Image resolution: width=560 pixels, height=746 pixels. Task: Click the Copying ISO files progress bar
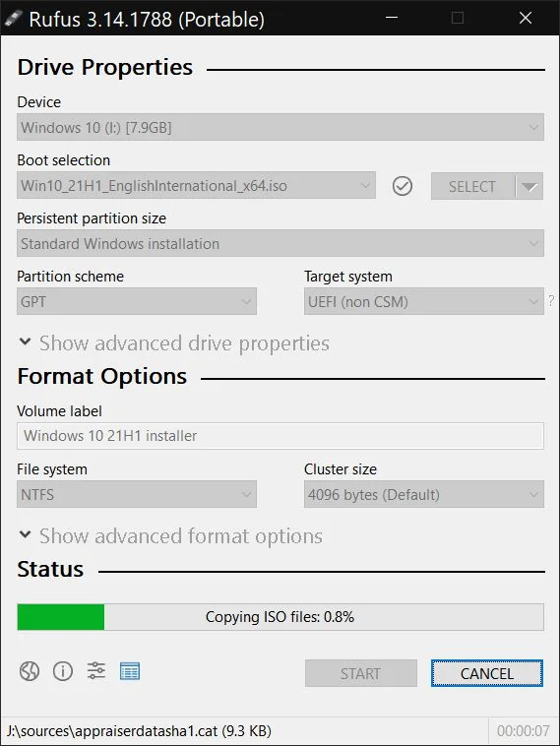tap(280, 617)
